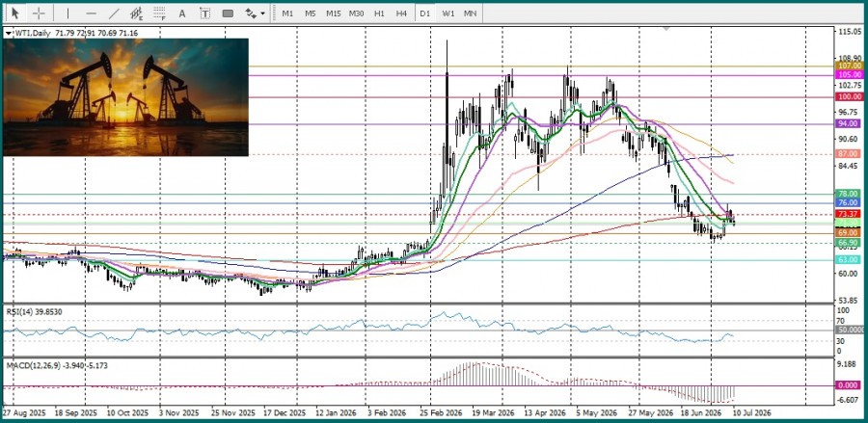Click the 107.00 price level label

(x=851, y=66)
